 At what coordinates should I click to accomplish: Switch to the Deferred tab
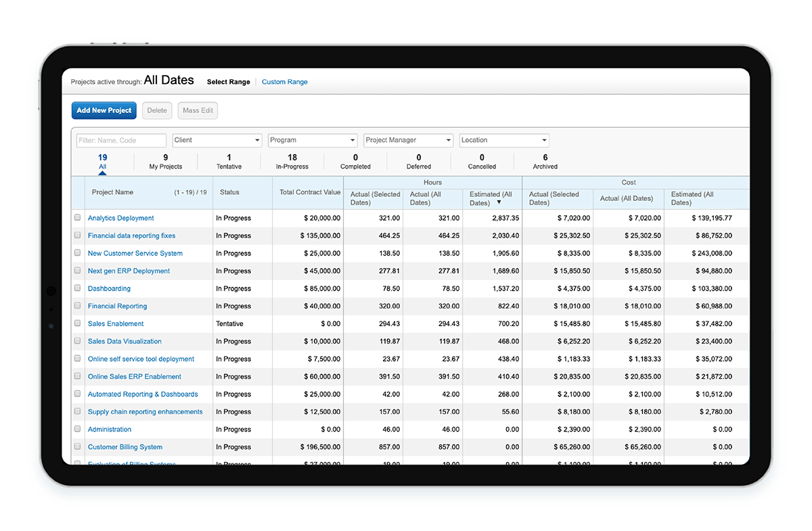click(x=419, y=162)
